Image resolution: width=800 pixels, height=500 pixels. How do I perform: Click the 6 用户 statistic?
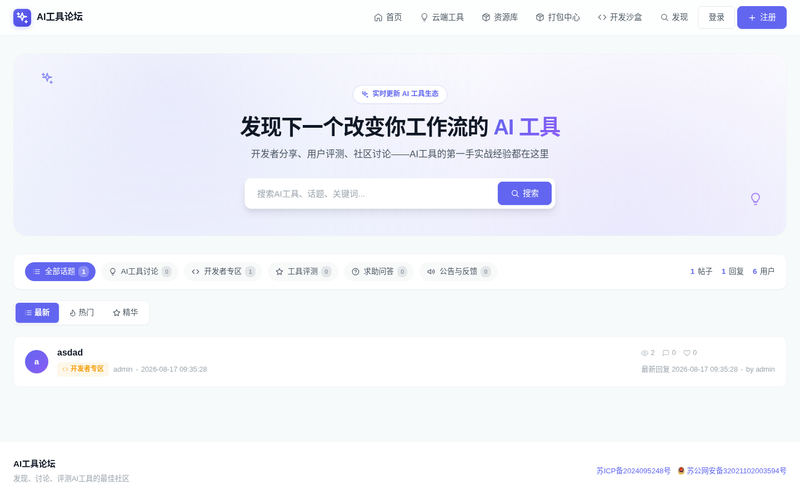pyautogui.click(x=763, y=271)
